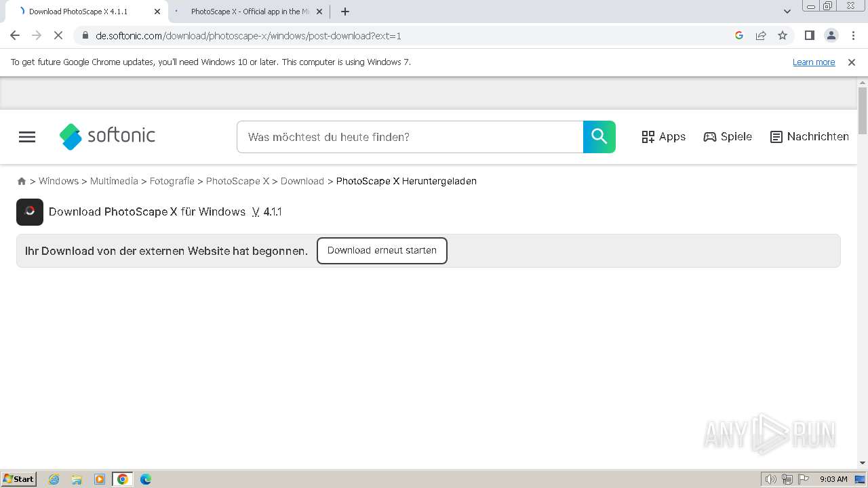
Task: Go to PhotoScape X breadcrumb link
Action: [x=237, y=181]
